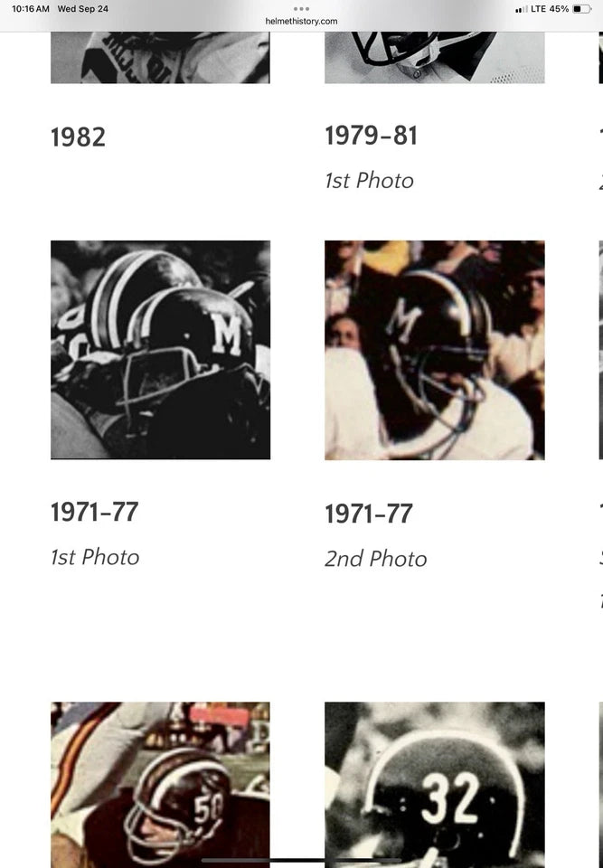Tap the home indicator bar at bottom

301,859
